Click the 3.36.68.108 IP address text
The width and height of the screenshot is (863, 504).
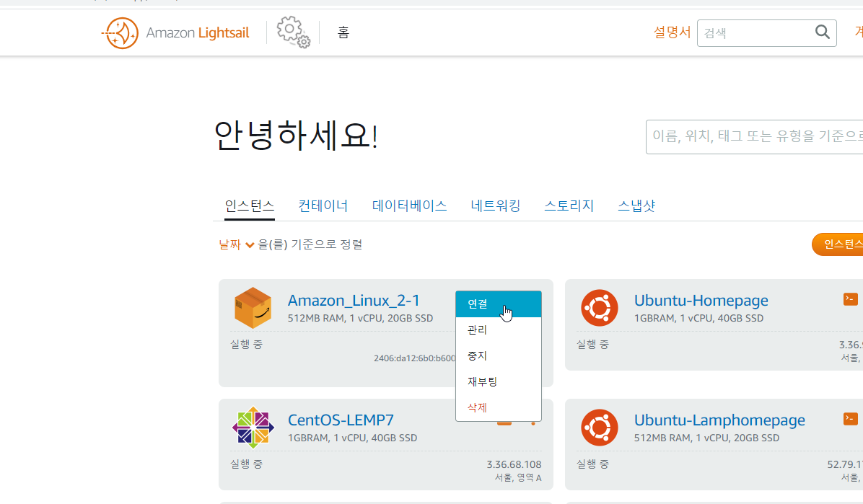point(514,465)
